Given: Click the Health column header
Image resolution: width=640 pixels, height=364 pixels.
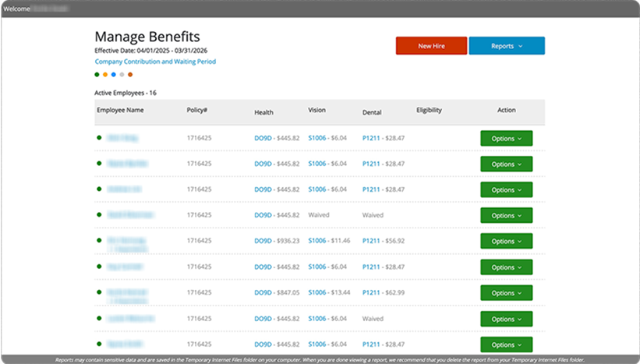Looking at the screenshot, I should coord(263,112).
